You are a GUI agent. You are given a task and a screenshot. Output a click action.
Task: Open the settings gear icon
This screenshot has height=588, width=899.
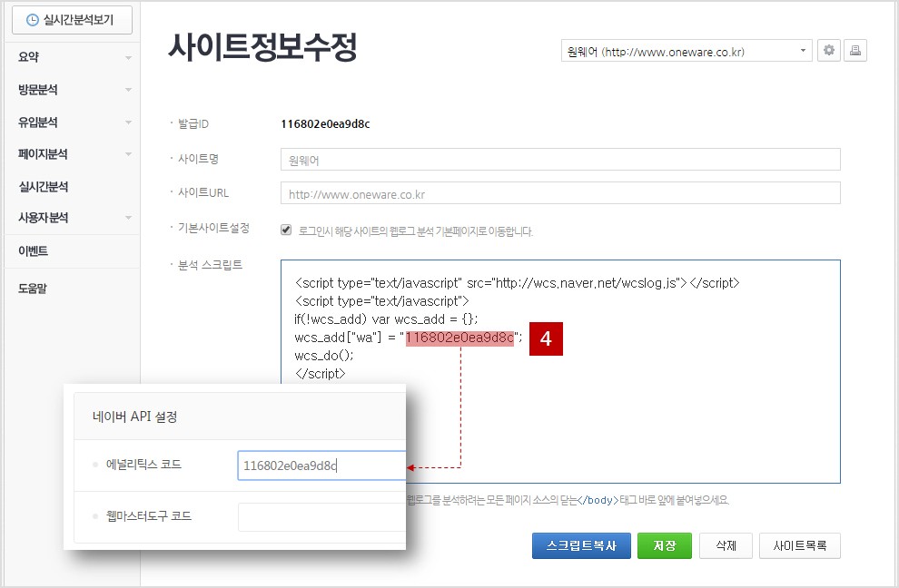[x=828, y=51]
